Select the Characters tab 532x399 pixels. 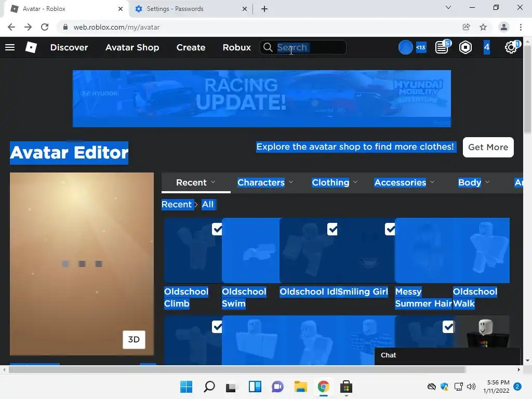point(261,182)
